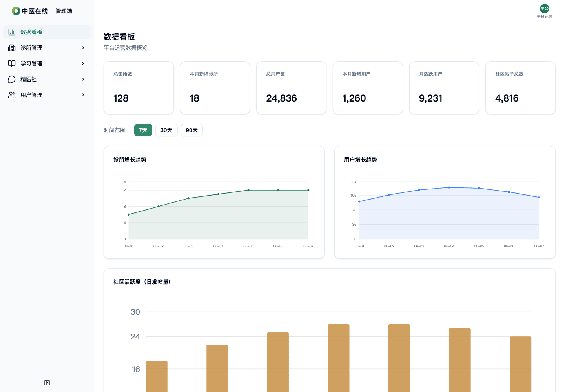Viewport: 565px width, 392px height.
Task: Click the 精医社 chat bubble icon
Action: click(12, 79)
